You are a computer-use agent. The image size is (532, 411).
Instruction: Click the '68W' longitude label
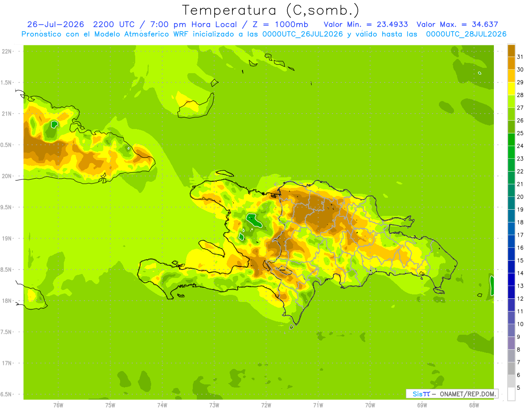click(x=474, y=405)
